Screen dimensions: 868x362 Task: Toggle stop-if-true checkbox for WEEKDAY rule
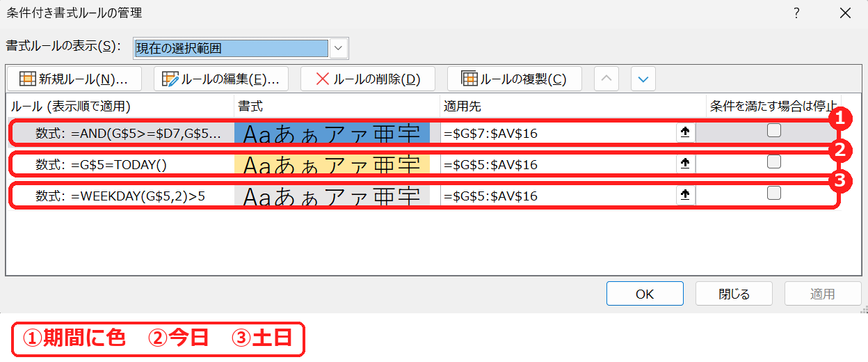774,193
